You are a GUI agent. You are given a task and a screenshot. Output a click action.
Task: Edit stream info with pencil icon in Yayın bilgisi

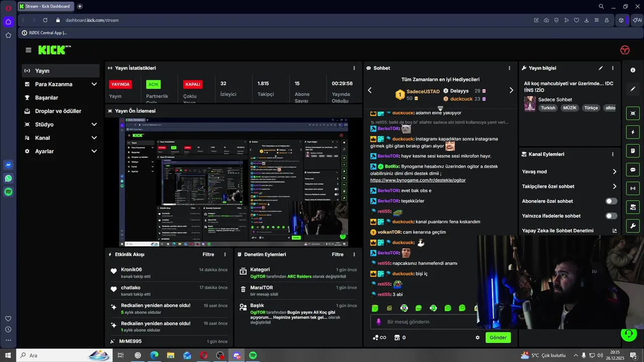(x=600, y=68)
